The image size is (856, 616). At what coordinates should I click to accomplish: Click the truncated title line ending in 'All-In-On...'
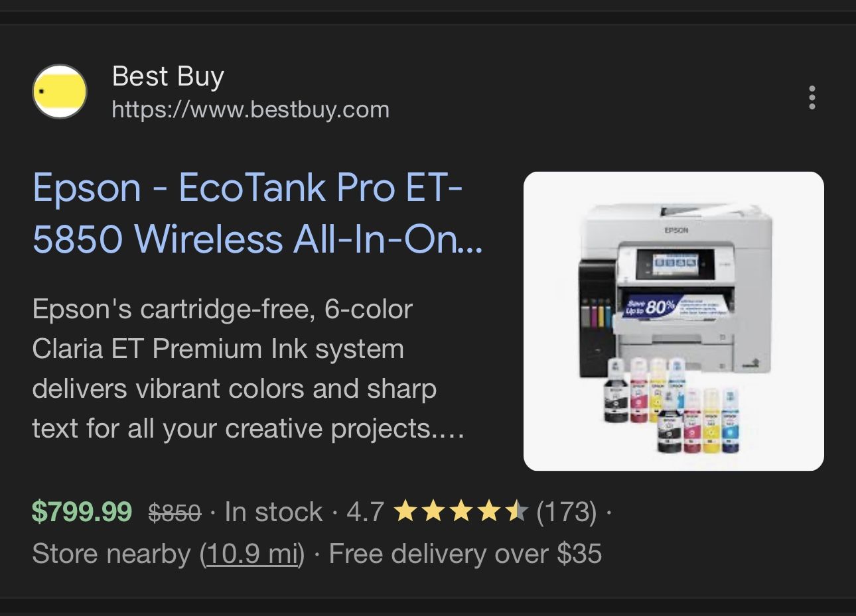pyautogui.click(x=258, y=239)
